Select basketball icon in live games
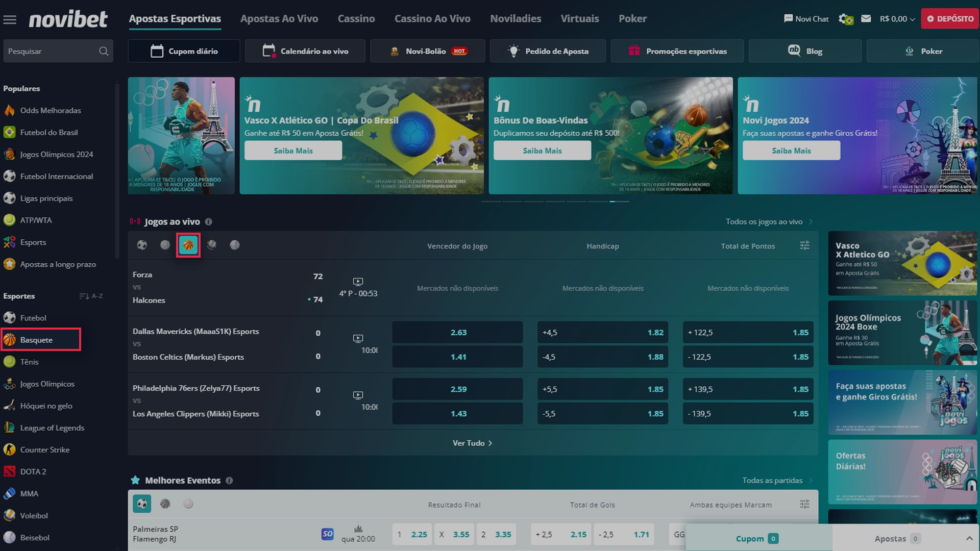This screenshot has width=980, height=551. (x=188, y=245)
